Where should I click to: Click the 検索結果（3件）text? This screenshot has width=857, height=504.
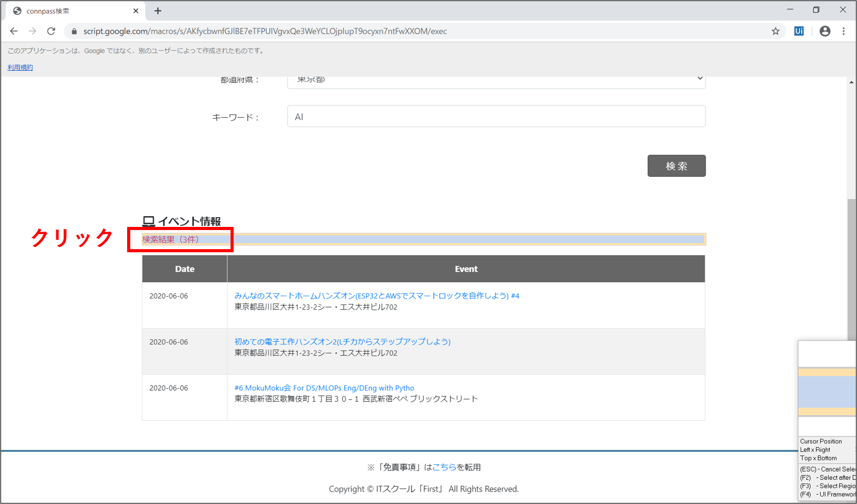tap(171, 239)
